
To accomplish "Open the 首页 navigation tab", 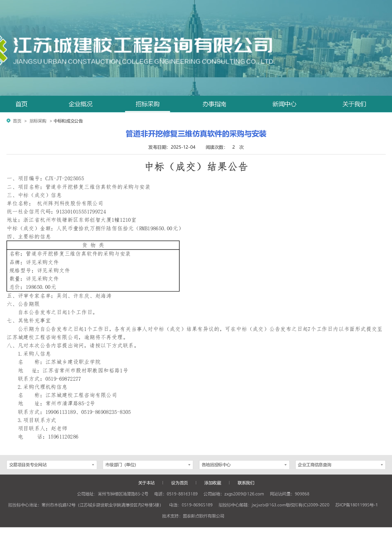I will (x=21, y=104).
